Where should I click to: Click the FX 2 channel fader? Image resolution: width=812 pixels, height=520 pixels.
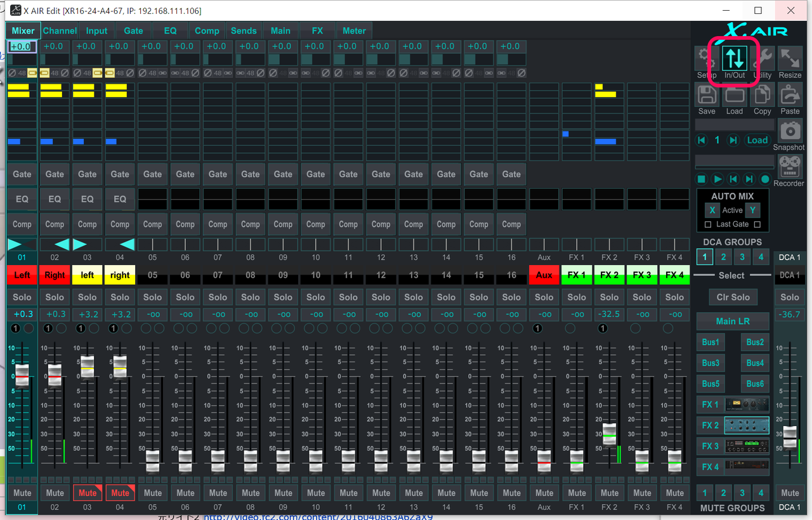[609, 434]
